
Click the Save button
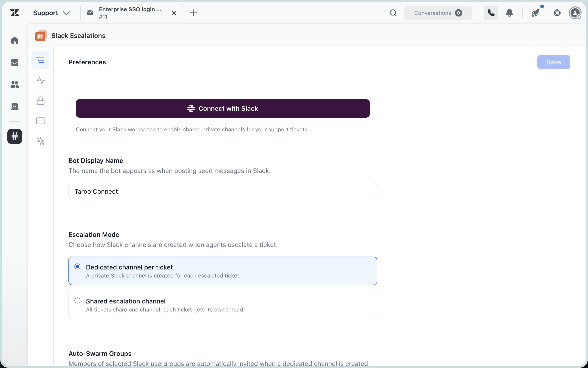coord(554,62)
